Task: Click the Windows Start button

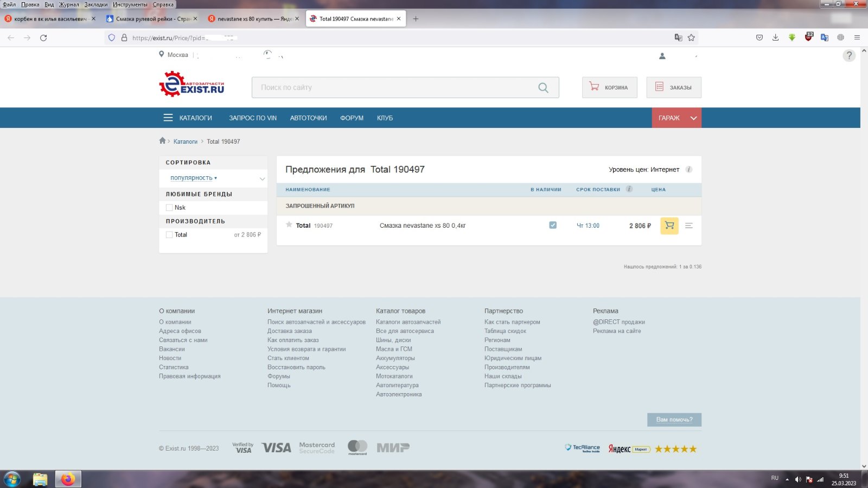Action: [12, 479]
